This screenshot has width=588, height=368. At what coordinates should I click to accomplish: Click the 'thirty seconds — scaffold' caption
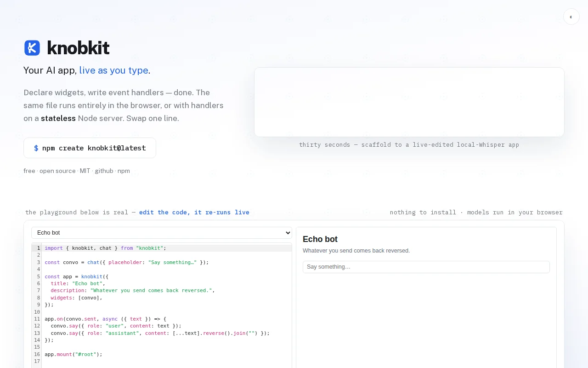pos(409,144)
